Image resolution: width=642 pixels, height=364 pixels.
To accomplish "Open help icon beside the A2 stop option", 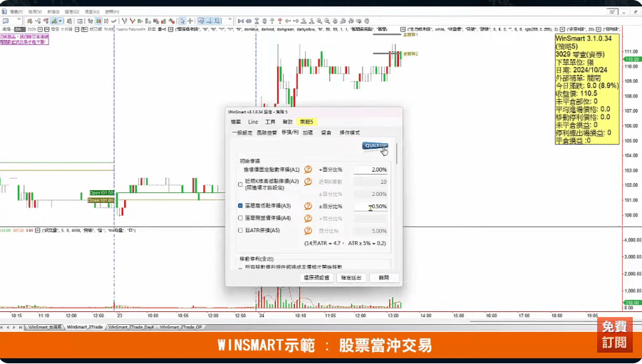I will [x=308, y=182].
